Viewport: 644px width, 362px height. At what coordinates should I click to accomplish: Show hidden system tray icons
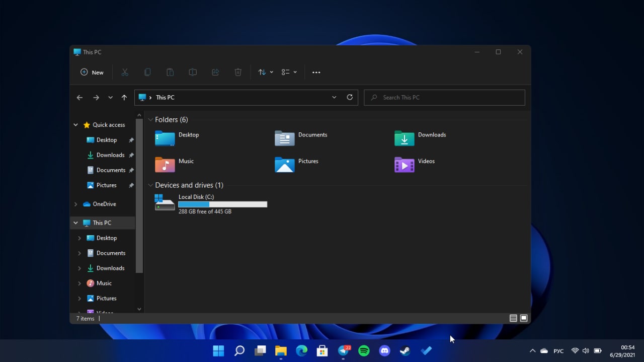point(532,351)
